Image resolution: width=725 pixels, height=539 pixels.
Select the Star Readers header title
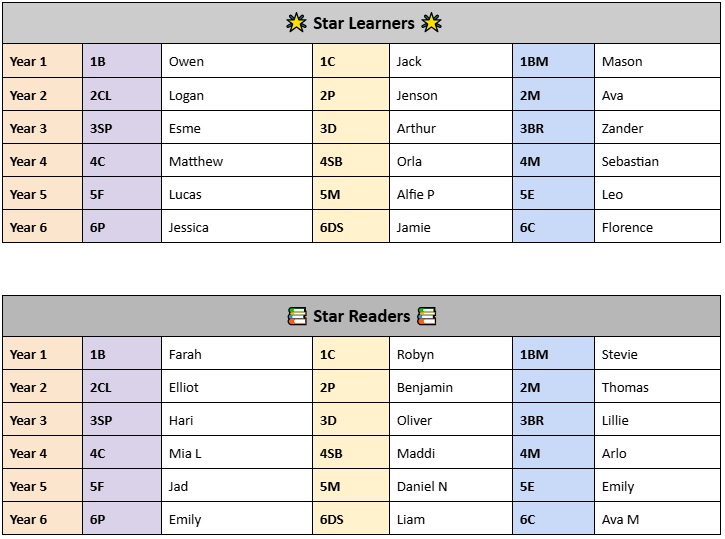pyautogui.click(x=362, y=316)
